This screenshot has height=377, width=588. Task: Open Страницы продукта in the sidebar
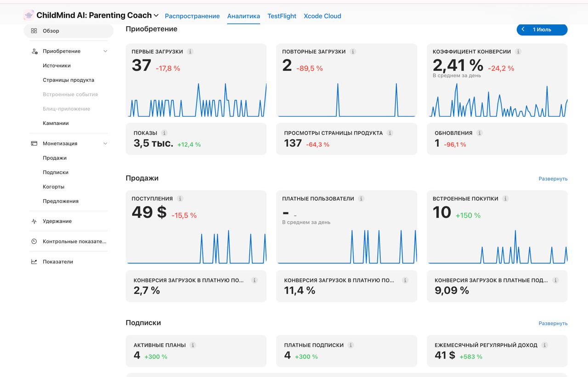click(x=68, y=80)
